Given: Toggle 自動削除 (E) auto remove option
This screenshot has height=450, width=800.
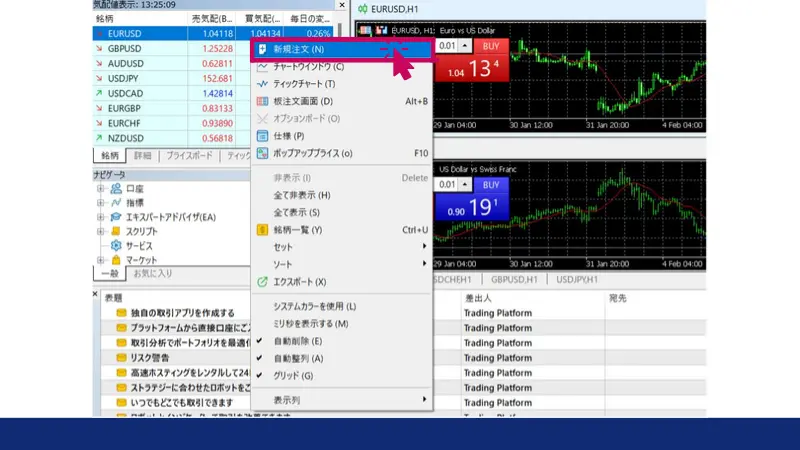Looking at the screenshot, I should click(298, 341).
